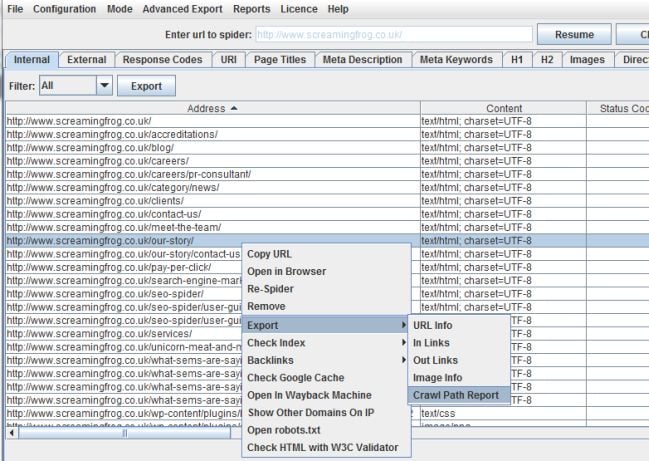Viewport: 649px width, 461px height.
Task: Choose In Links from the Export submenu
Action: click(x=430, y=344)
